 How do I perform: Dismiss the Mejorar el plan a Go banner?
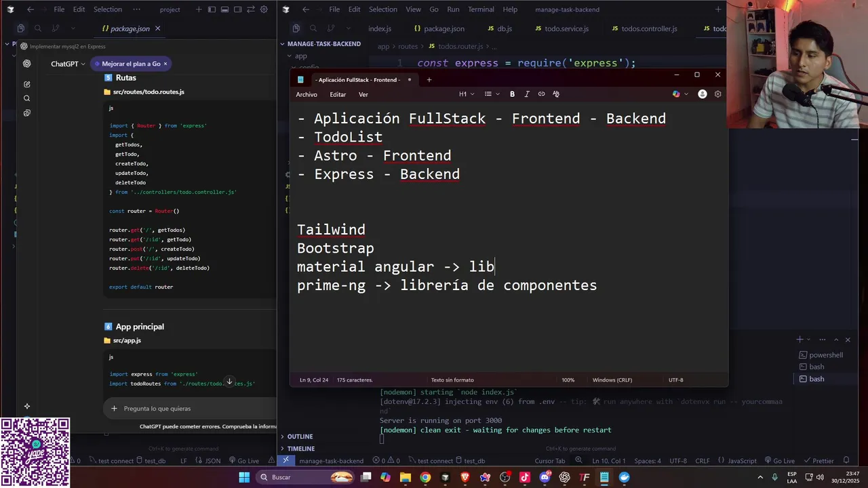click(165, 64)
